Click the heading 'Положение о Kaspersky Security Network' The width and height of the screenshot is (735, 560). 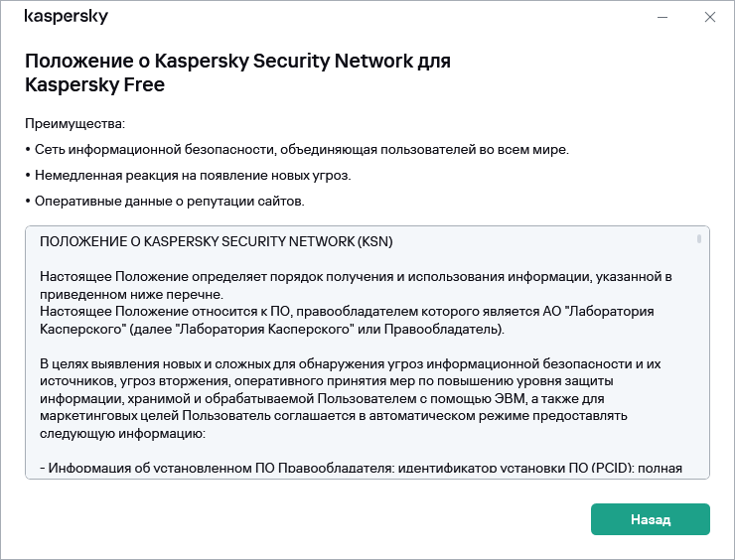click(237, 61)
